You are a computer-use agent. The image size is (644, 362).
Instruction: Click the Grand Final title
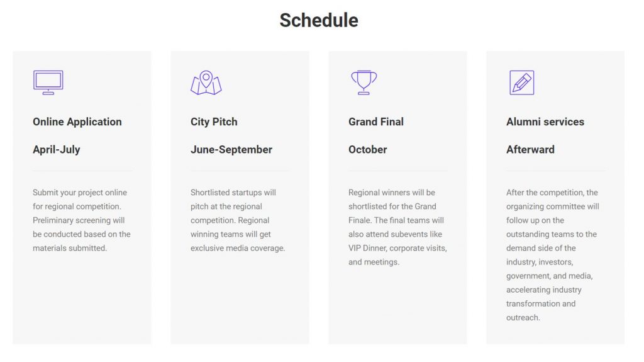pyautogui.click(x=376, y=122)
